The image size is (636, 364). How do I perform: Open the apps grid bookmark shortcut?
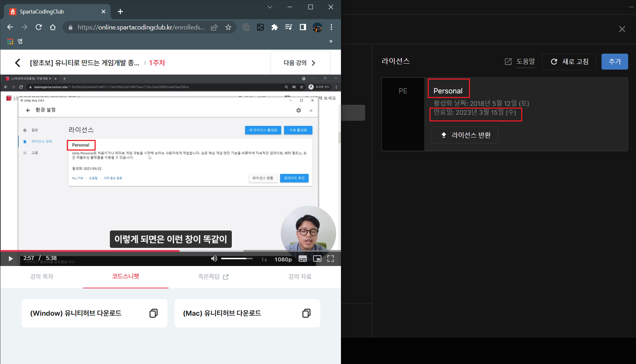[10, 41]
